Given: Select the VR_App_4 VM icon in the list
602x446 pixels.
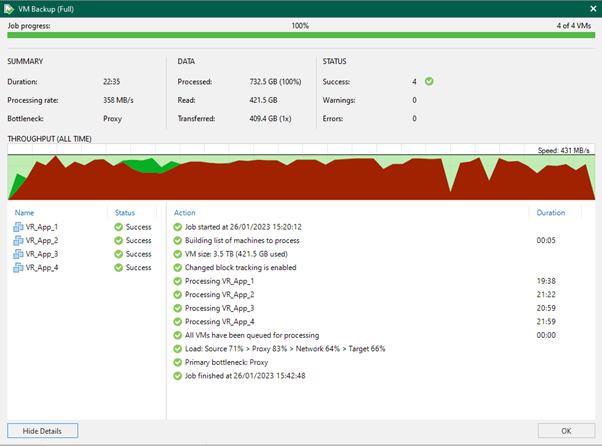Looking at the screenshot, I should pyautogui.click(x=18, y=268).
